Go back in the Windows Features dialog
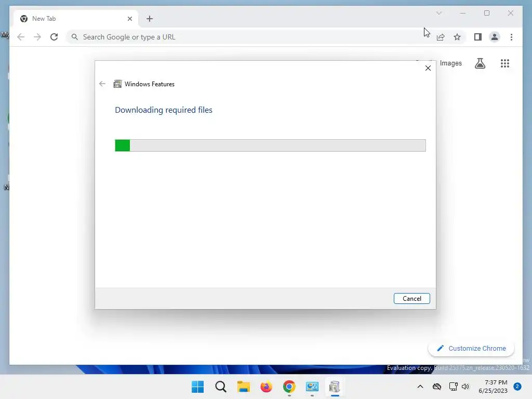This screenshot has width=532, height=399. (102, 84)
